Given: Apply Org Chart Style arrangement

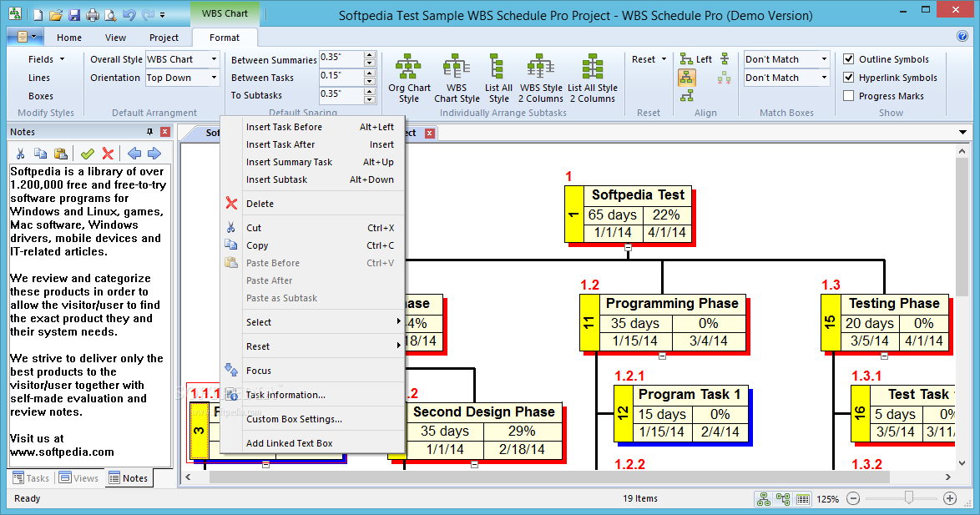Looking at the screenshot, I should 409,78.
